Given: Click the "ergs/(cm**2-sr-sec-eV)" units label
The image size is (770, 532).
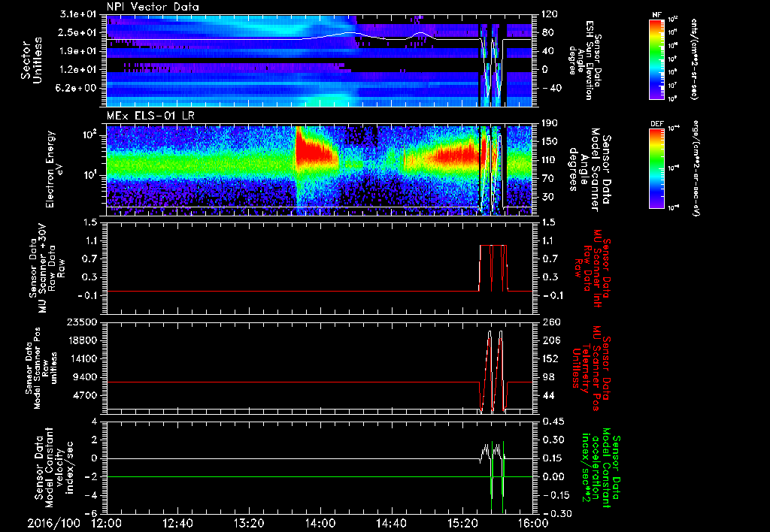Looking at the screenshot, I should [696, 168].
